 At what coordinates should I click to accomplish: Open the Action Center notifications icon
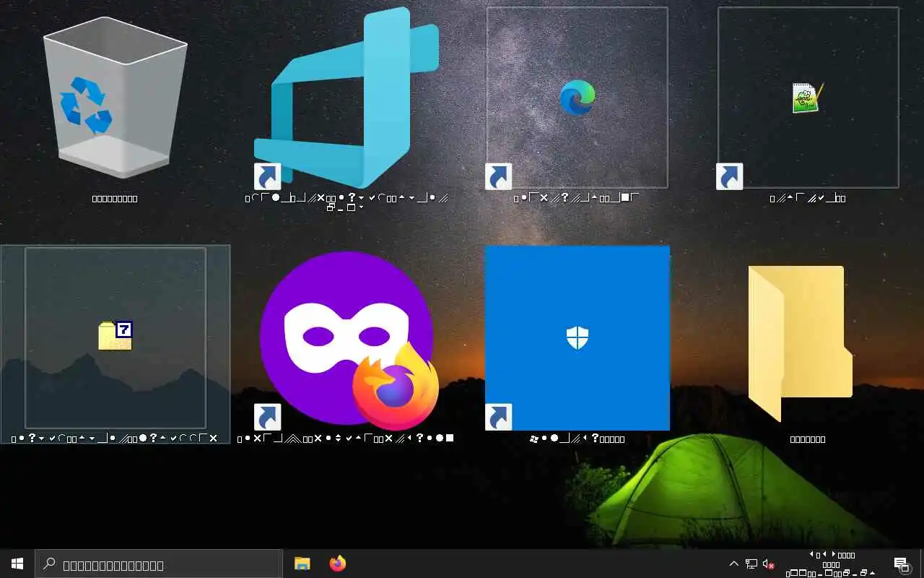click(901, 564)
